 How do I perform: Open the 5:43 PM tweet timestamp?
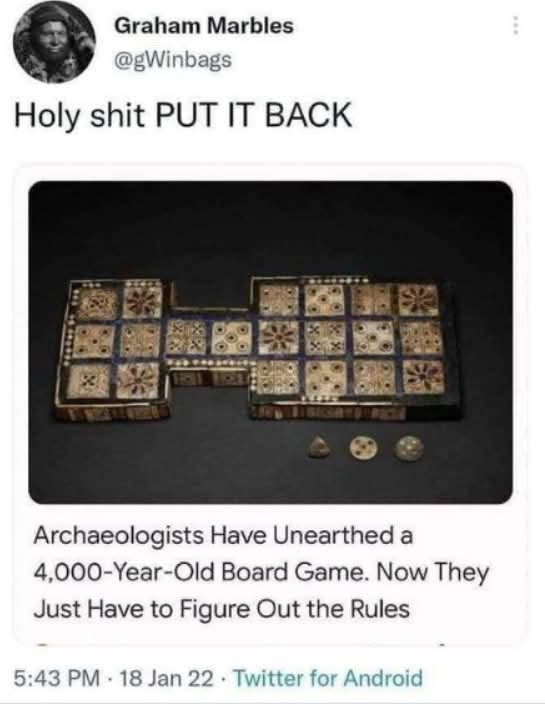[57, 678]
